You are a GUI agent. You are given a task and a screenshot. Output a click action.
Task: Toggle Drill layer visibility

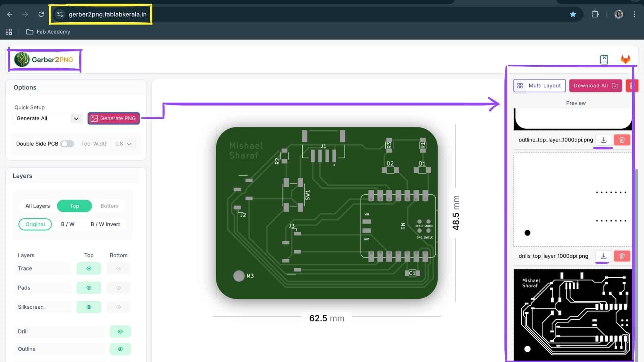click(x=120, y=331)
